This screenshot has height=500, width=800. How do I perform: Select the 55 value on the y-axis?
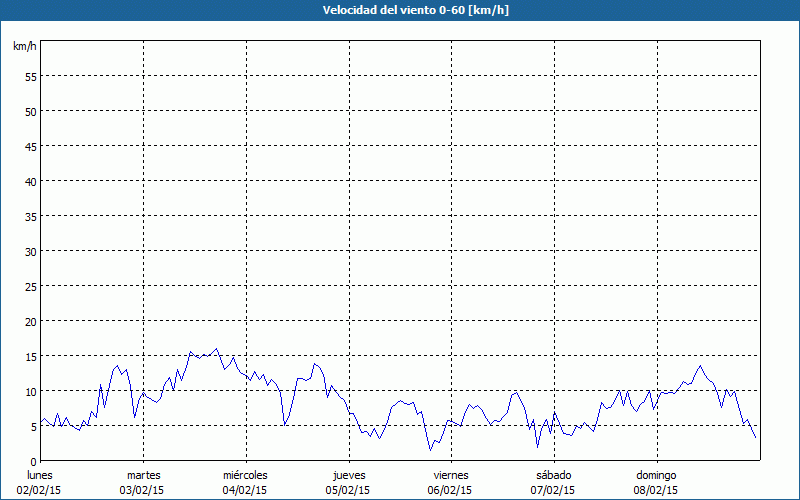click(x=30, y=76)
